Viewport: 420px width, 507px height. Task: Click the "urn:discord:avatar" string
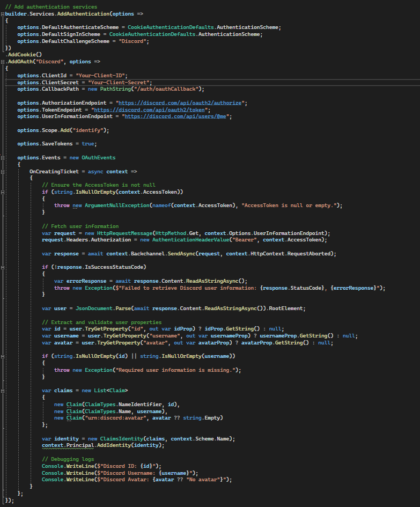tap(115, 418)
